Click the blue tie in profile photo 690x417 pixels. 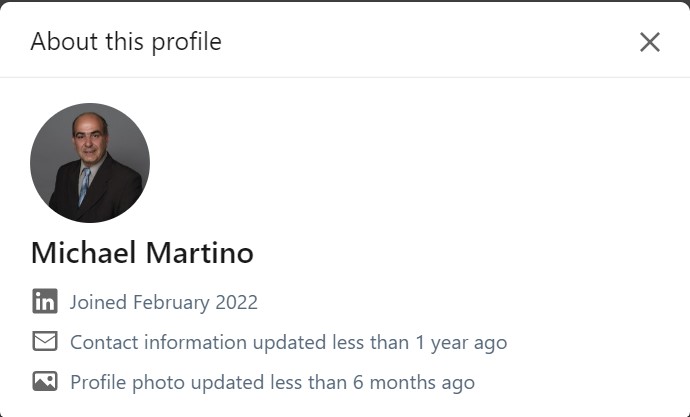click(x=84, y=186)
